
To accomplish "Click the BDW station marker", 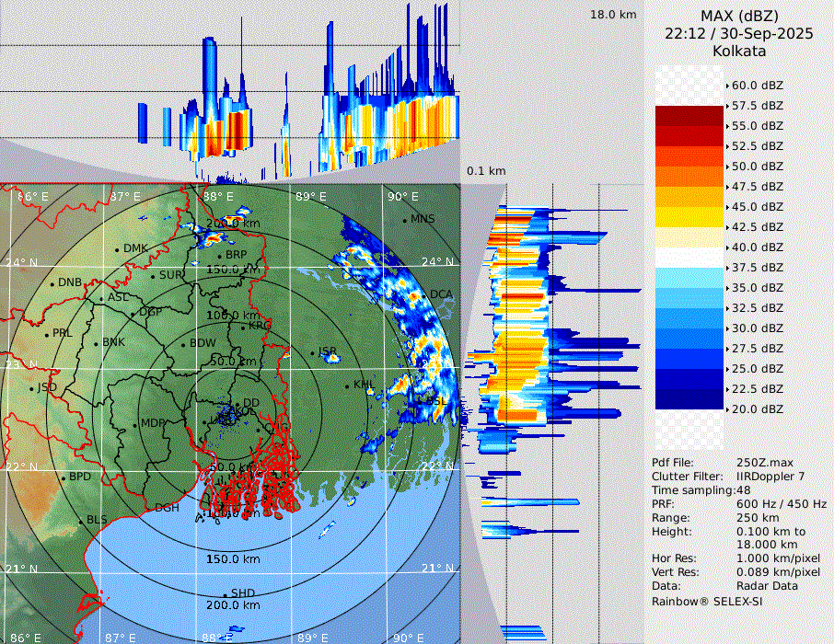I will pos(184,344).
